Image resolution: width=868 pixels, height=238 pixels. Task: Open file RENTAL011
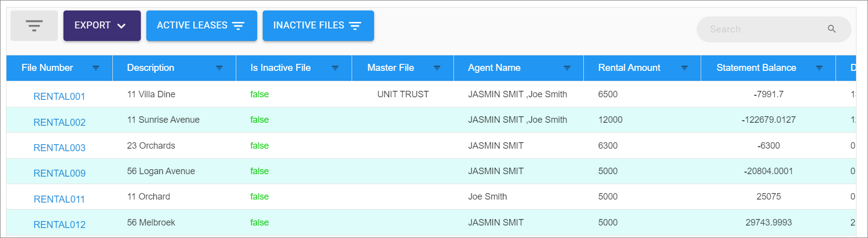tap(59, 199)
